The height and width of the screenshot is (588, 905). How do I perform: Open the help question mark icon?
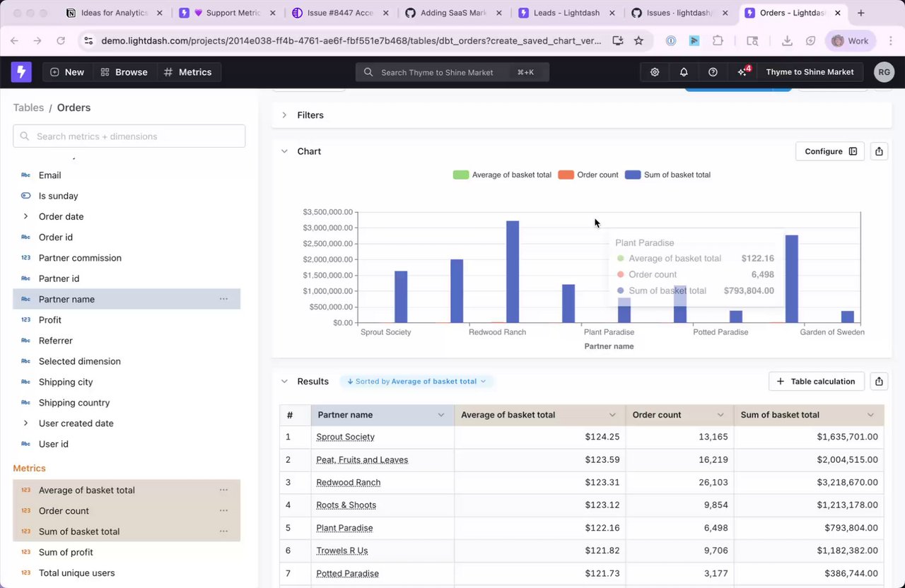click(713, 72)
